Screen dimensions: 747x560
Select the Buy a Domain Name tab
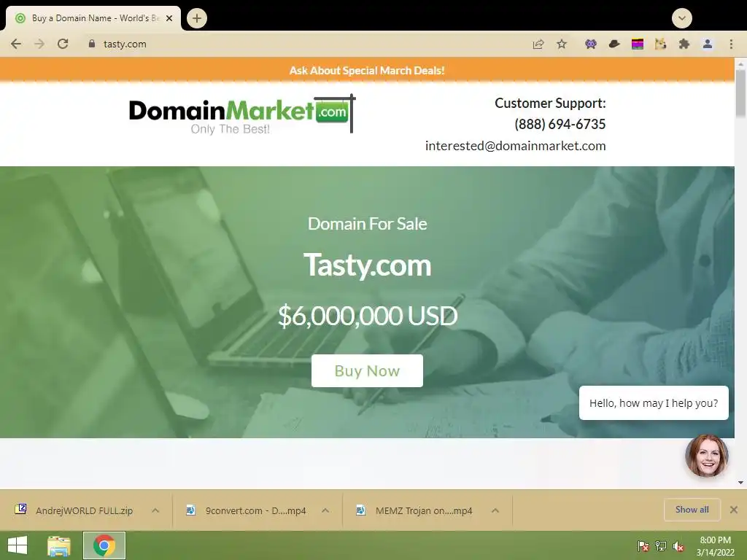tap(93, 18)
